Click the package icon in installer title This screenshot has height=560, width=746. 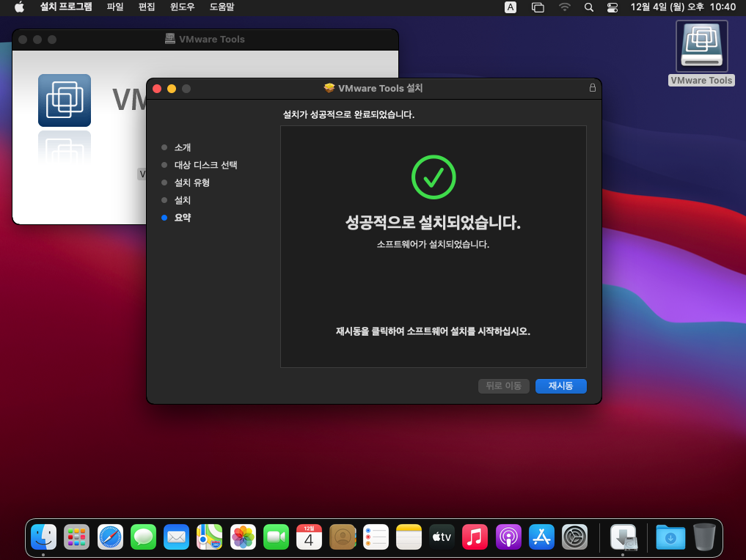click(x=329, y=88)
